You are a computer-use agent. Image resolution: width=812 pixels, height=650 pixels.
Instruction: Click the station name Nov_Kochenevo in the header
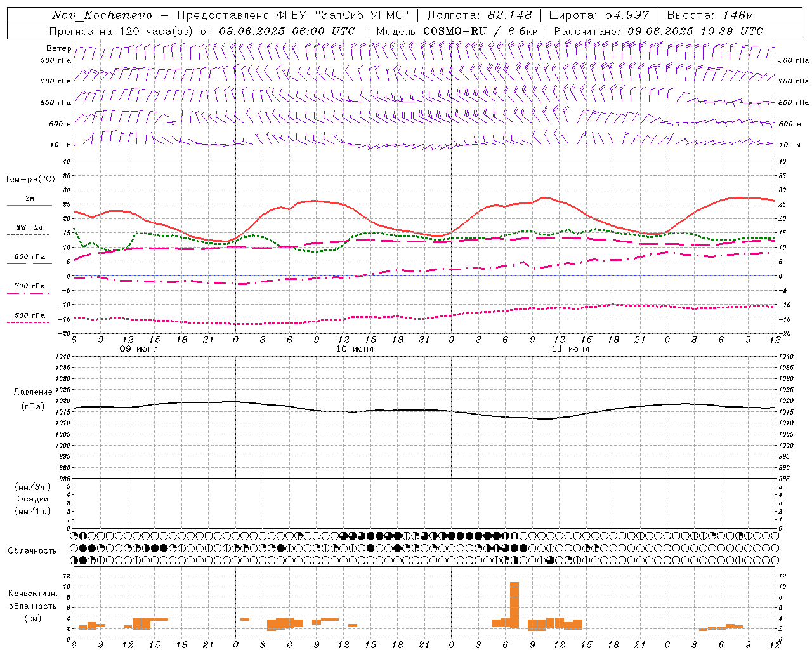[x=102, y=15]
